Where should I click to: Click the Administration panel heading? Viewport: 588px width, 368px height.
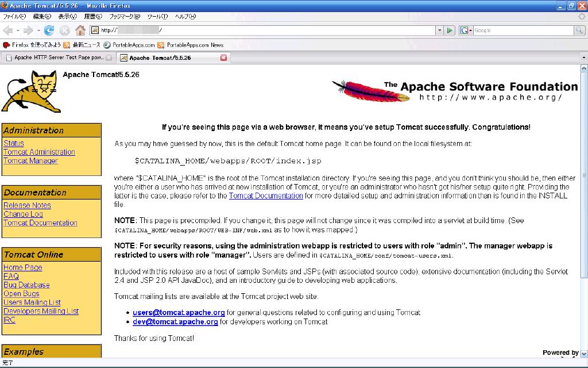(x=51, y=131)
